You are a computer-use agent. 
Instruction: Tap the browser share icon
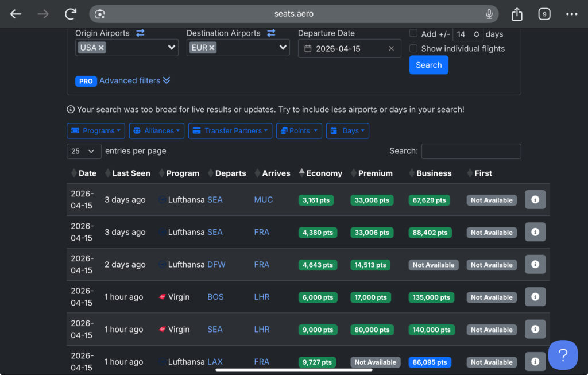coord(517,14)
